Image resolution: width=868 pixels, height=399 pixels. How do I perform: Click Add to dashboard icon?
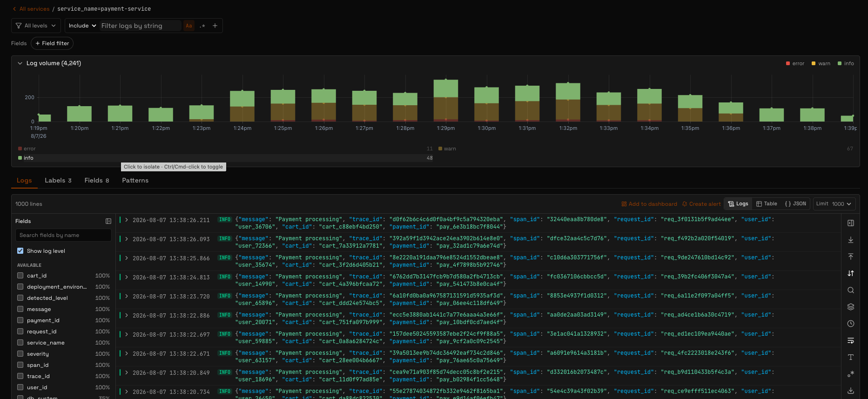pyautogui.click(x=624, y=204)
